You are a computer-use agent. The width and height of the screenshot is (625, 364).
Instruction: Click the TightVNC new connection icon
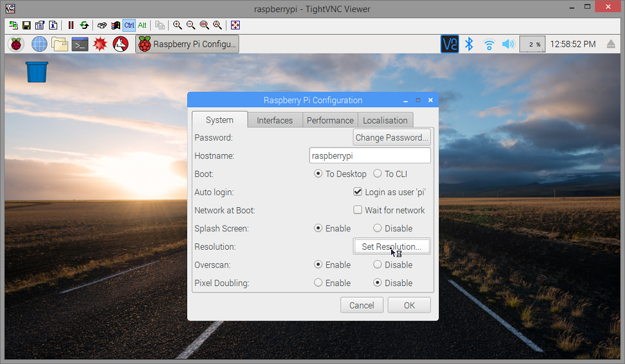(x=13, y=25)
